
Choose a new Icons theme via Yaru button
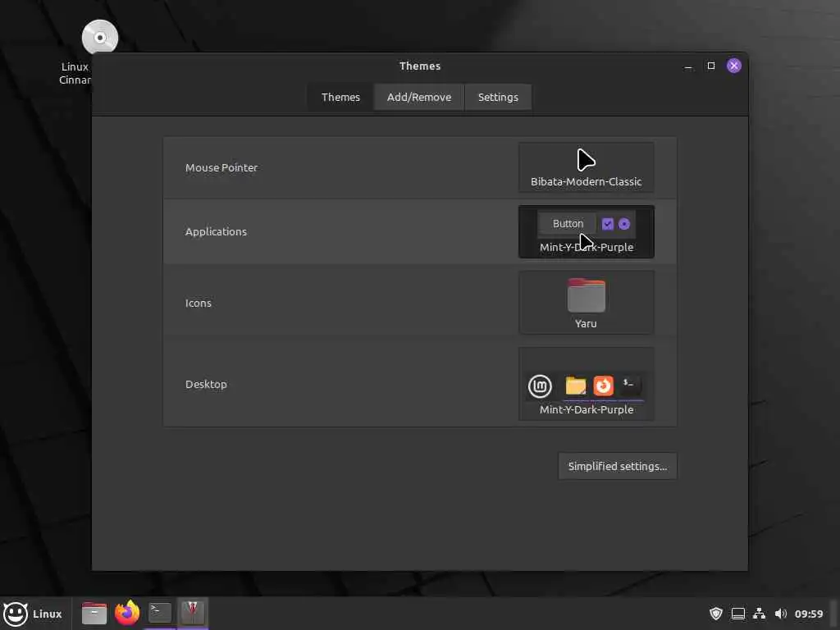[586, 303]
